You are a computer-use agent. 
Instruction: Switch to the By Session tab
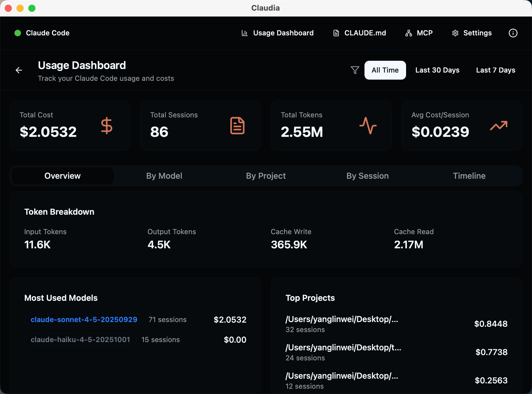coord(367,176)
